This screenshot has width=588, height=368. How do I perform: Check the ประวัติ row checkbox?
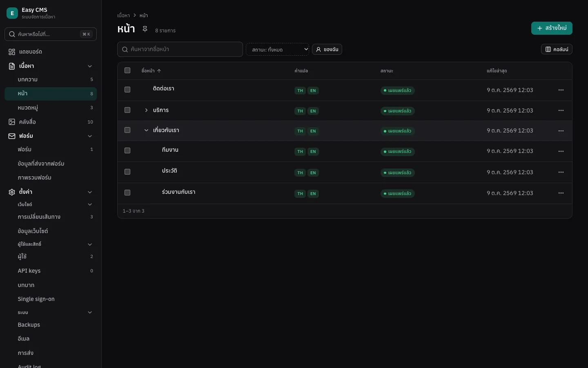tap(127, 172)
